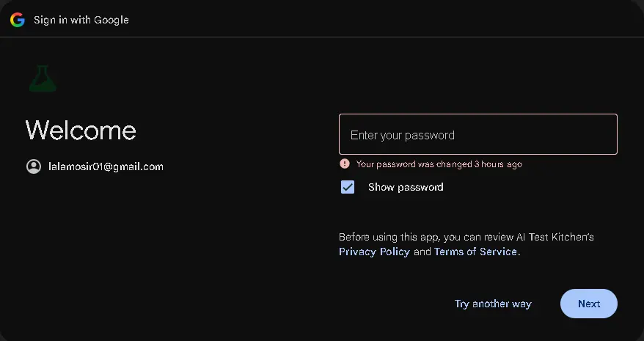Click the green AI Test Kitchen flask icon
The width and height of the screenshot is (644, 341).
click(x=43, y=78)
